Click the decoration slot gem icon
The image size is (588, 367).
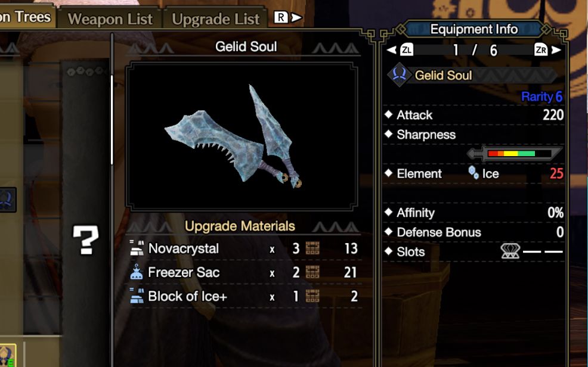[x=510, y=251]
